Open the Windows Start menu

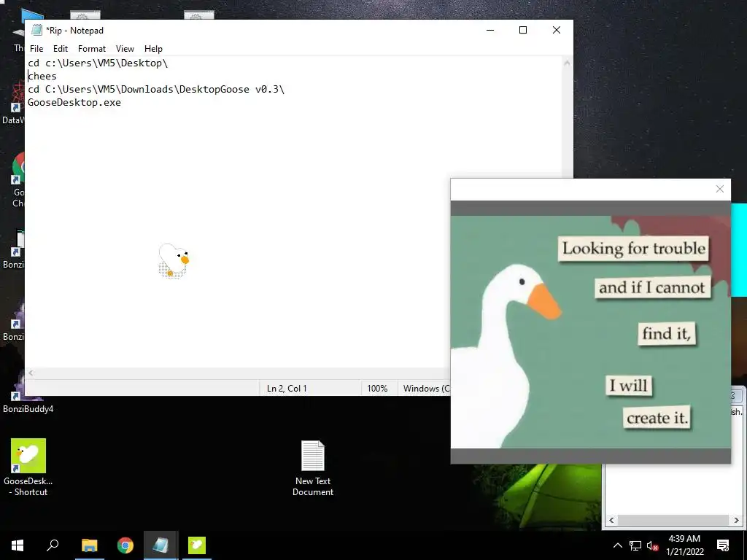18,545
